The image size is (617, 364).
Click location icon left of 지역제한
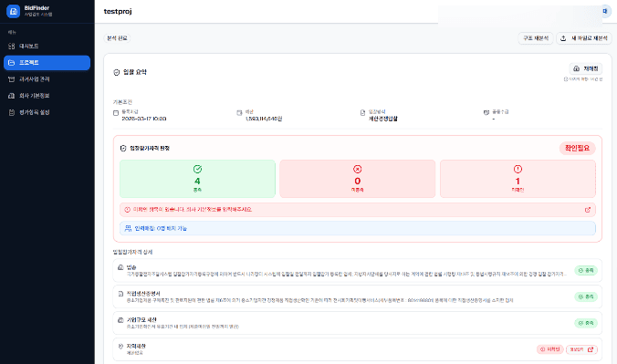[120, 347]
